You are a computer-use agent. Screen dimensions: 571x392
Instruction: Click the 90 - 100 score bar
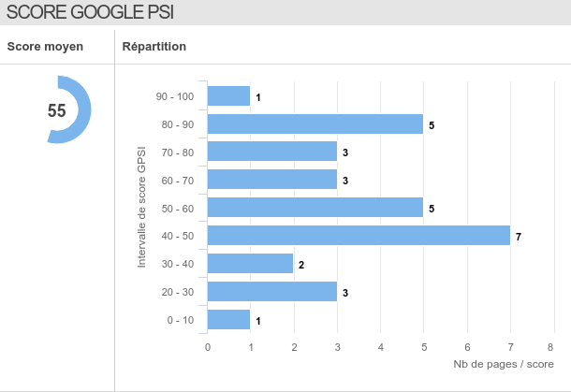[228, 96]
